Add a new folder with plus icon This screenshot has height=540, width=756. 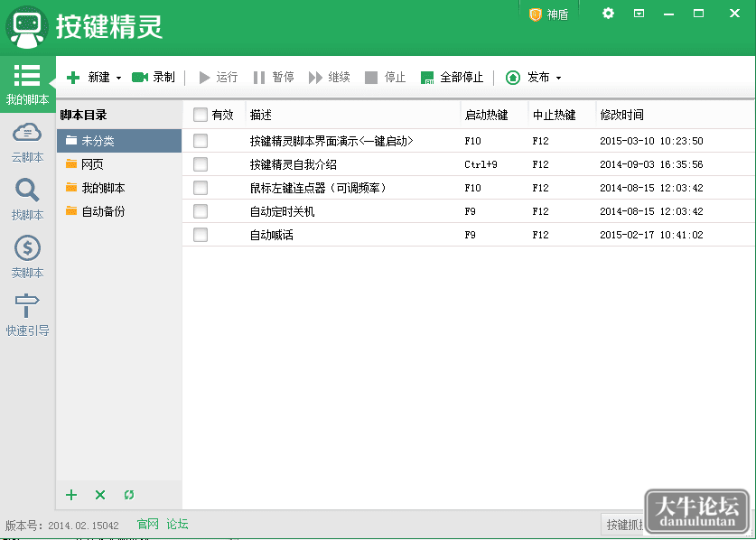71,495
